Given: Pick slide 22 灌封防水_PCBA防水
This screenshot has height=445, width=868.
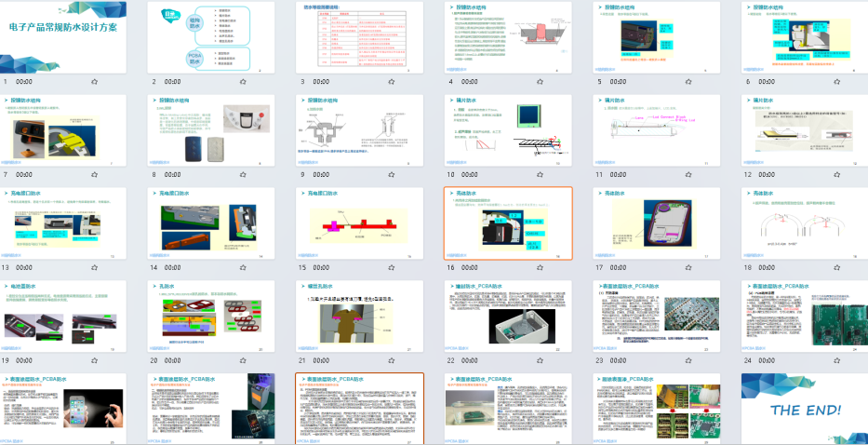Looking at the screenshot, I should pos(508,317).
